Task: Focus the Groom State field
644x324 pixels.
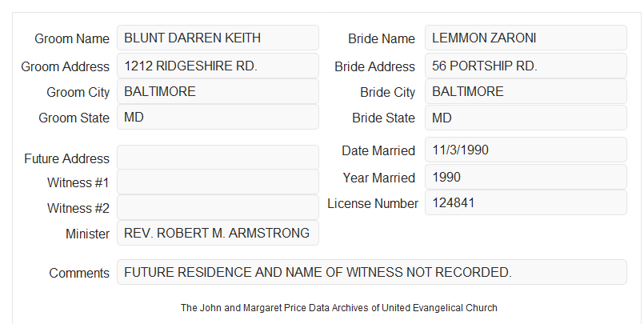Action: (218, 117)
